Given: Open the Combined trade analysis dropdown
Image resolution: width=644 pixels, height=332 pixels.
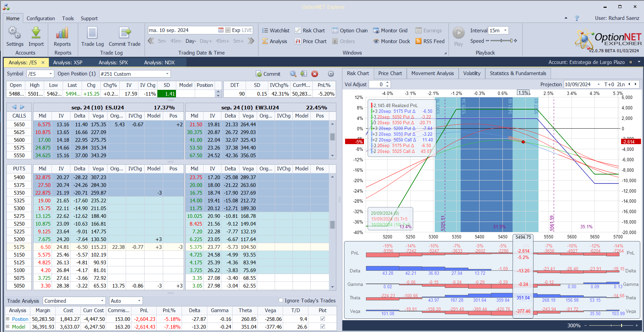Looking at the screenshot, I should [x=102, y=301].
